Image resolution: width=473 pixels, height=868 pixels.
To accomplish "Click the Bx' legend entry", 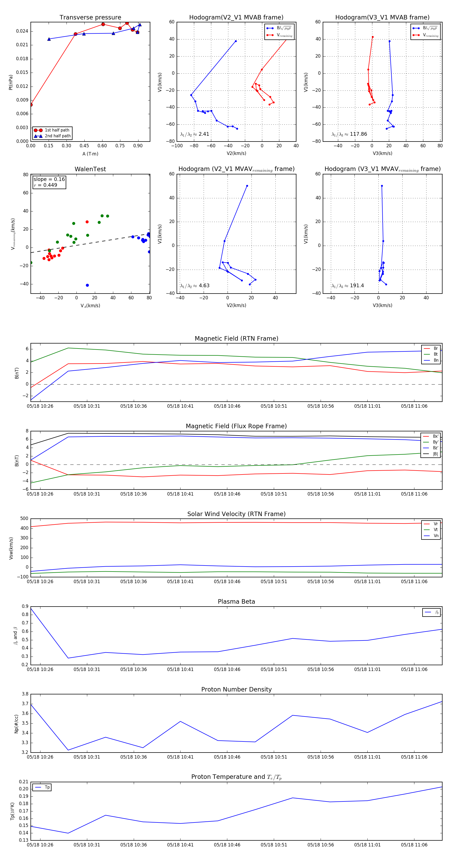I will tap(431, 436).
